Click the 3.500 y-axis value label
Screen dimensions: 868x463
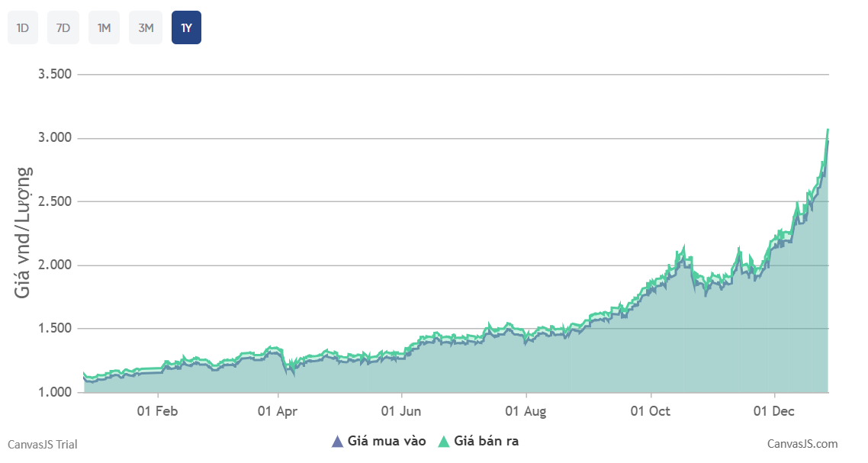pyautogui.click(x=54, y=75)
